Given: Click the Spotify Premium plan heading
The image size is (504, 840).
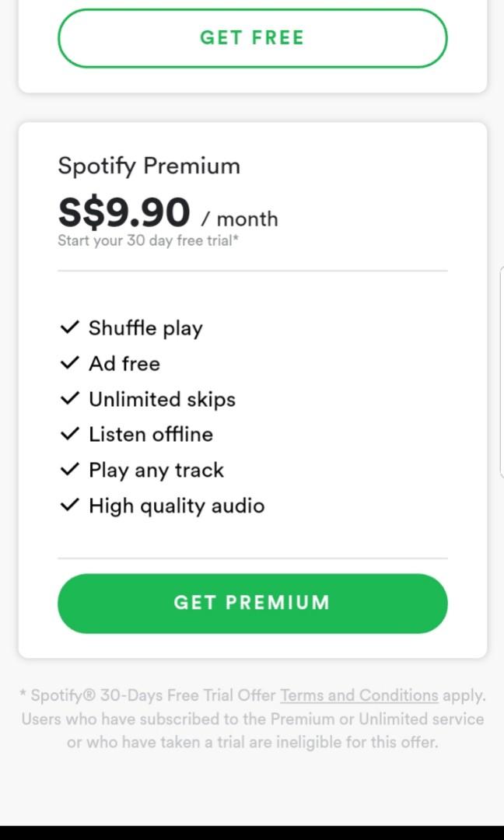Looking at the screenshot, I should point(149,166).
